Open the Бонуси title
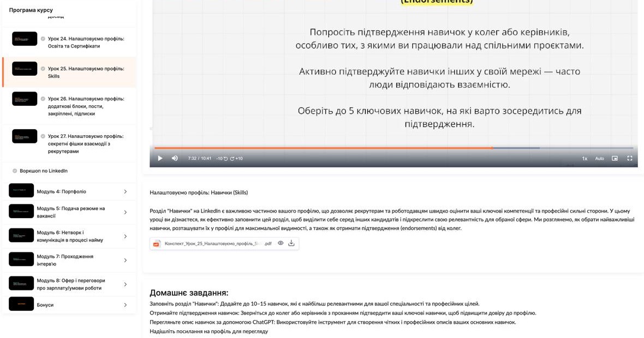644x338 pixels. pyautogui.click(x=45, y=305)
